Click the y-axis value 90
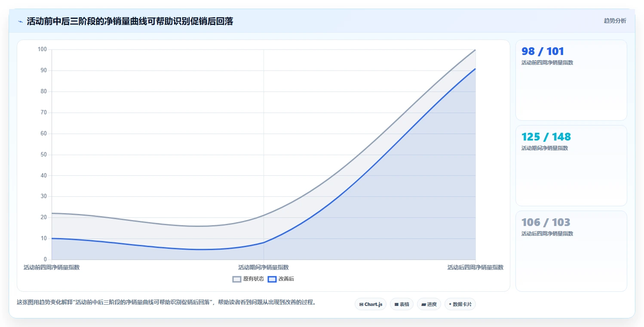Viewport: 644px width, 327px height. tap(43, 70)
